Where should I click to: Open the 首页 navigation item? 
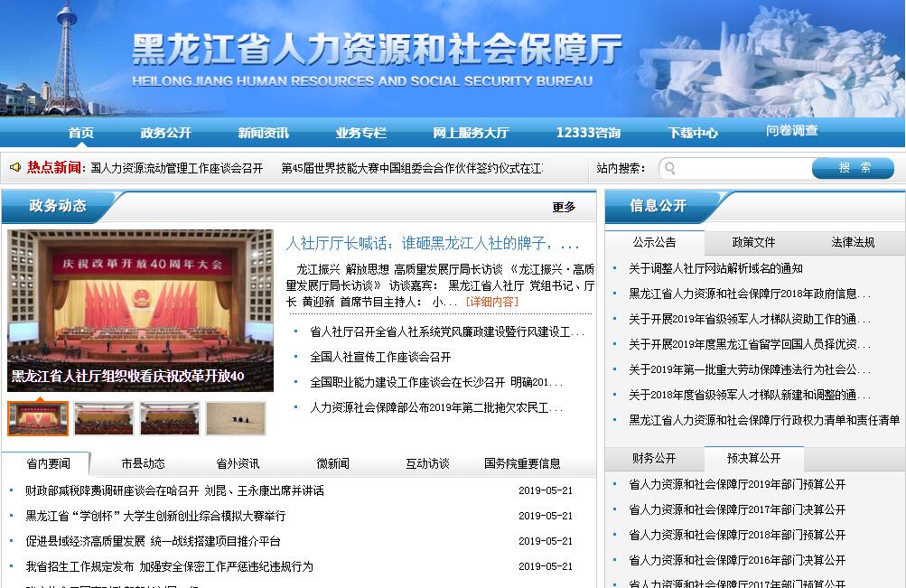(81, 132)
